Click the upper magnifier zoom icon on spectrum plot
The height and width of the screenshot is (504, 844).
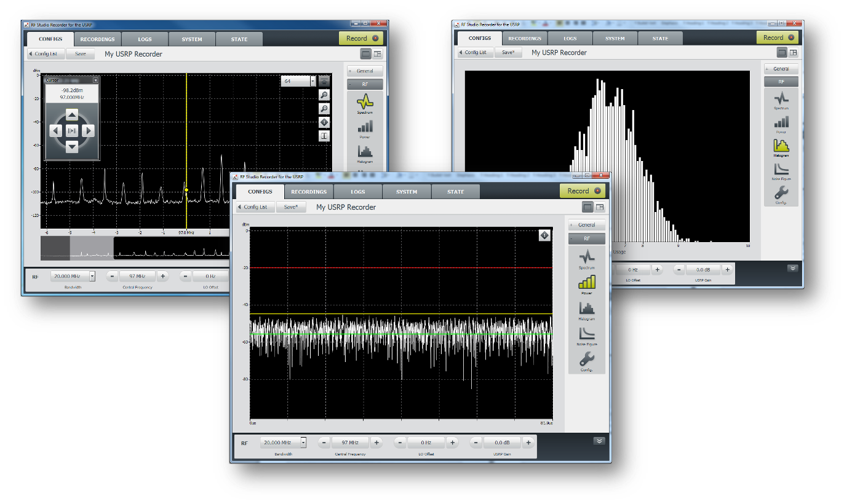[x=324, y=95]
